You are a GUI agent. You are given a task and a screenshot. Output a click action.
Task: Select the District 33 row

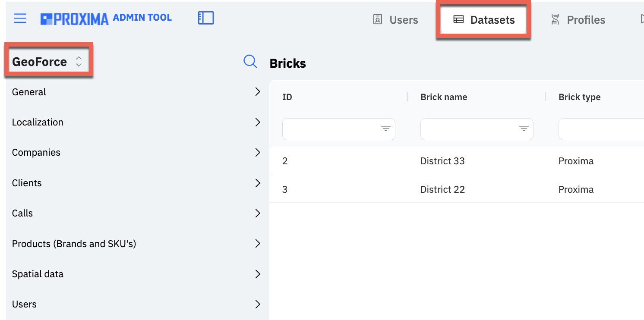[457, 161]
